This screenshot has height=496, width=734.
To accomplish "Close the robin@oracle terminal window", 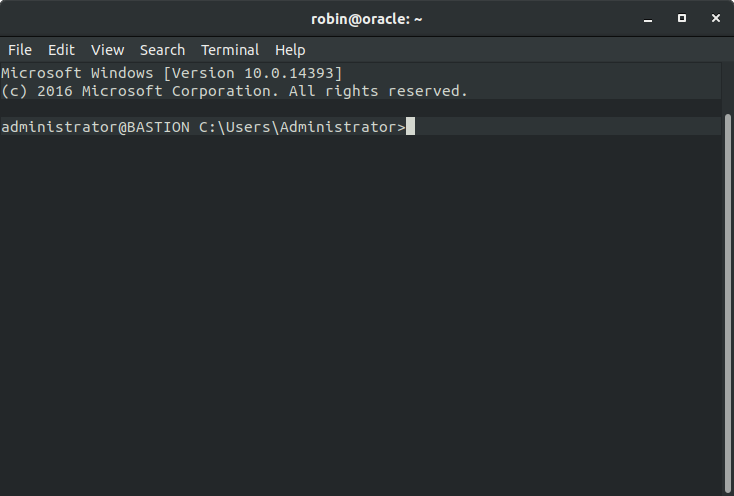I will coord(716,18).
